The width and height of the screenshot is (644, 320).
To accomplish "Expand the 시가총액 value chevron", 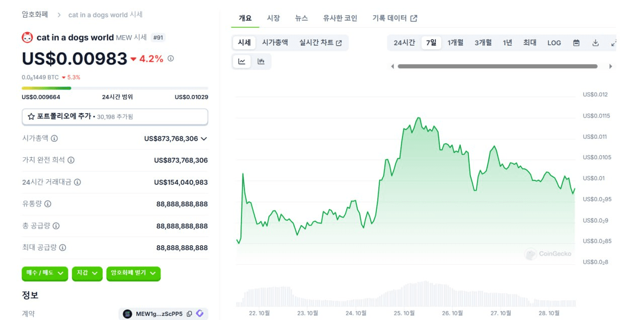I will pyautogui.click(x=204, y=139).
